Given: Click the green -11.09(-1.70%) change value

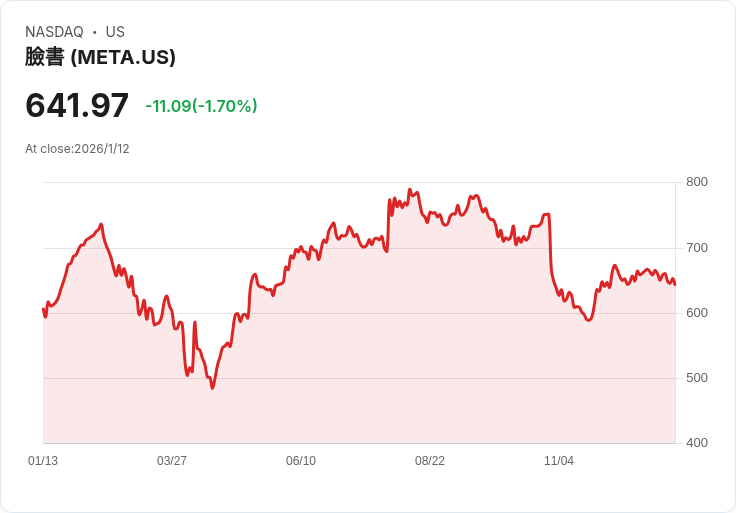Looking at the screenshot, I should click(x=201, y=106).
